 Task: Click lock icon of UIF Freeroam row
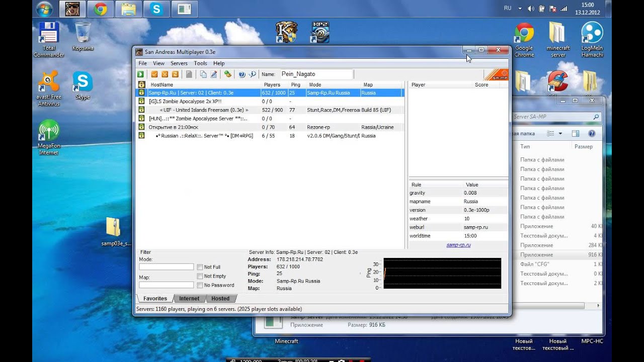(141, 110)
